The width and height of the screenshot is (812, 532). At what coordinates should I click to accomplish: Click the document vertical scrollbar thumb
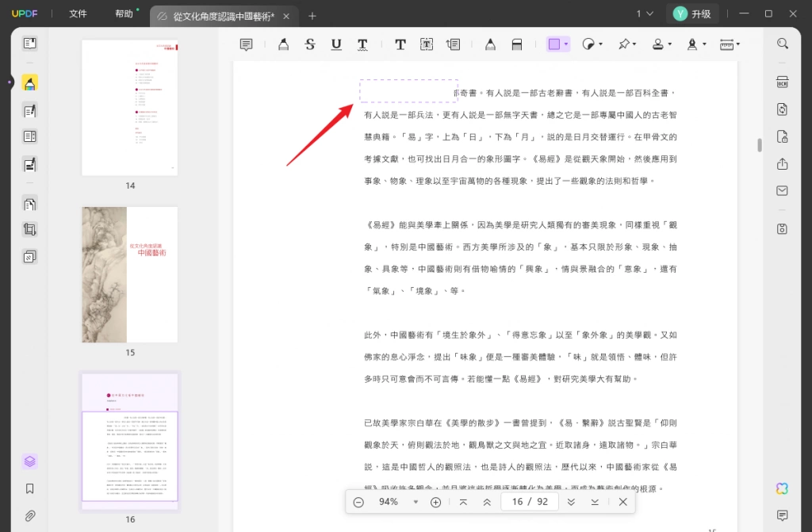(x=760, y=145)
